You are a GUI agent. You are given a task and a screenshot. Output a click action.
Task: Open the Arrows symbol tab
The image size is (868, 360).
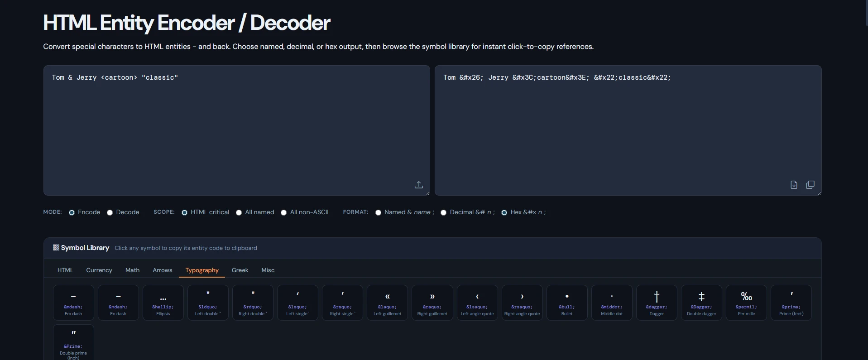click(163, 270)
